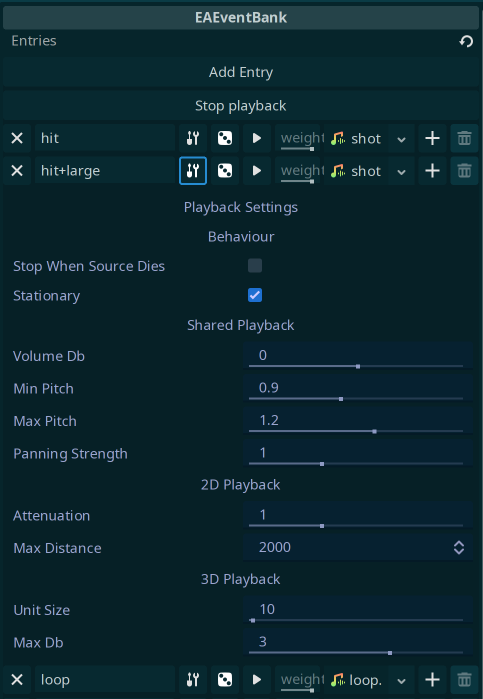Screen dimensions: 483x699
Task: Remove the loop entry with X
Action: [x=17, y=680]
